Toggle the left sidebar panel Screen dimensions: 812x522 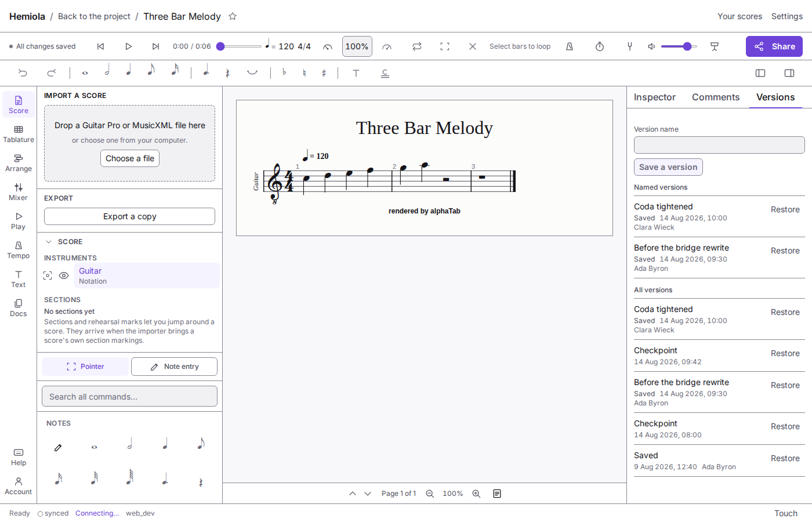(760, 73)
